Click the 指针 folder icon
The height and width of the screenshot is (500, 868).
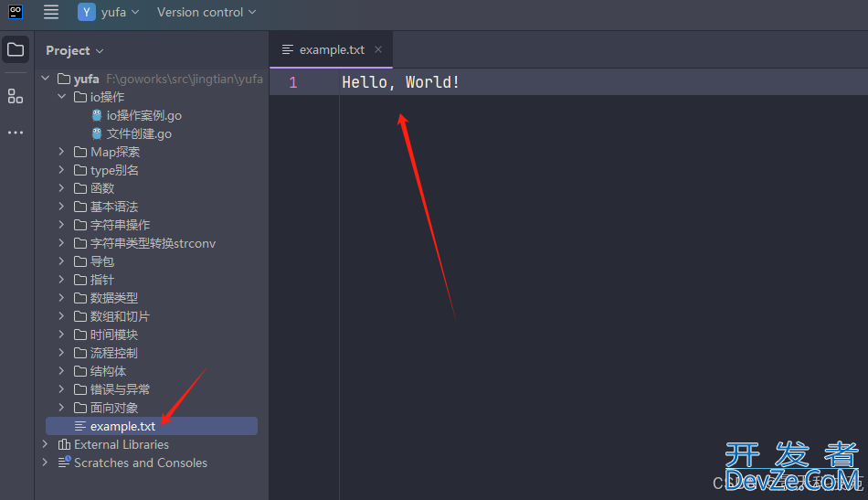click(80, 280)
